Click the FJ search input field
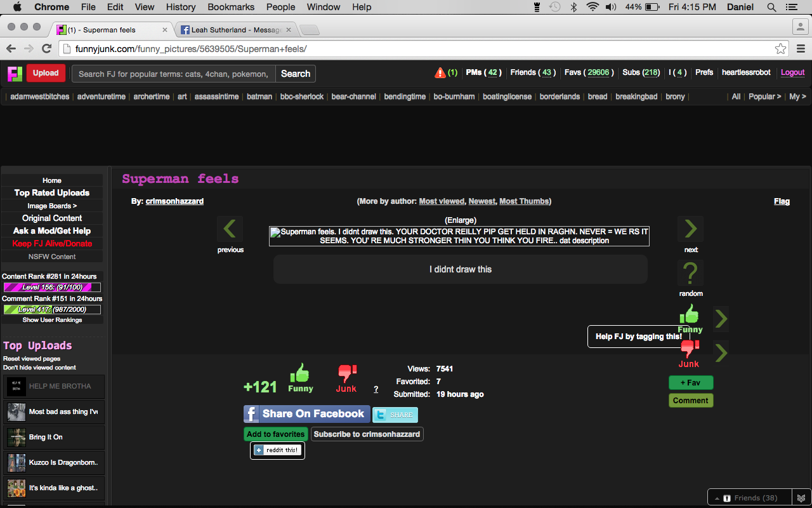 pos(173,74)
